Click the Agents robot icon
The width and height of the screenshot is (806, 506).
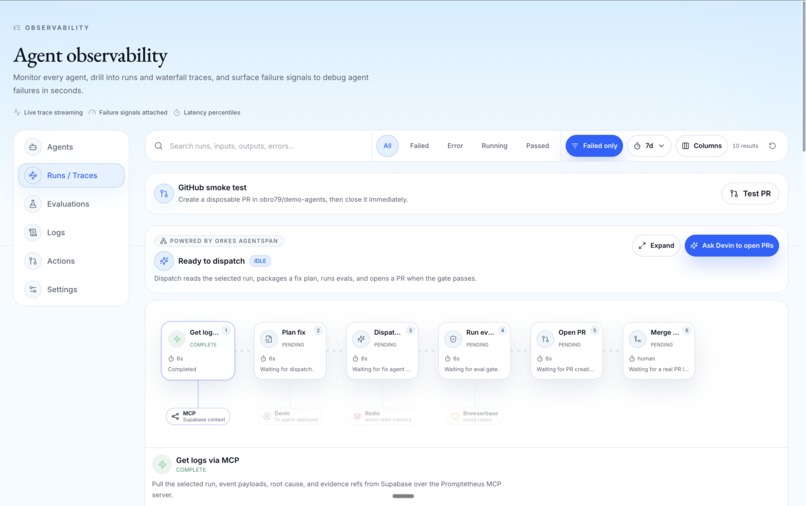33,147
